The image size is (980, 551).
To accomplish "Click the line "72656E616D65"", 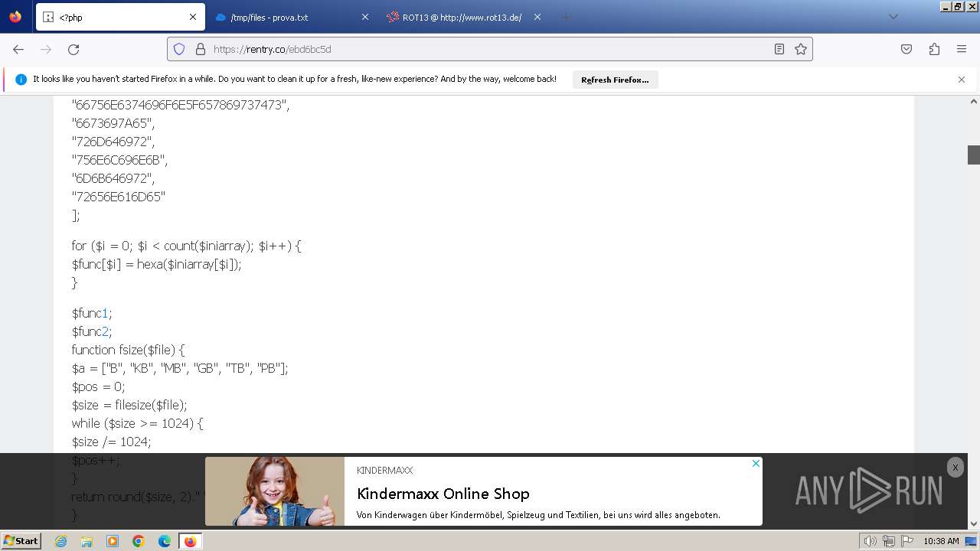I will click(119, 197).
